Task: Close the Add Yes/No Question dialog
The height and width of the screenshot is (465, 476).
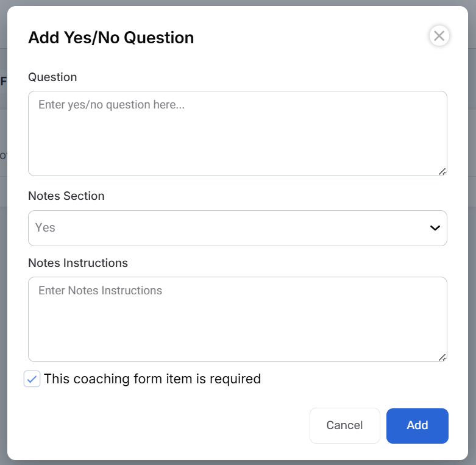Action: [x=439, y=36]
